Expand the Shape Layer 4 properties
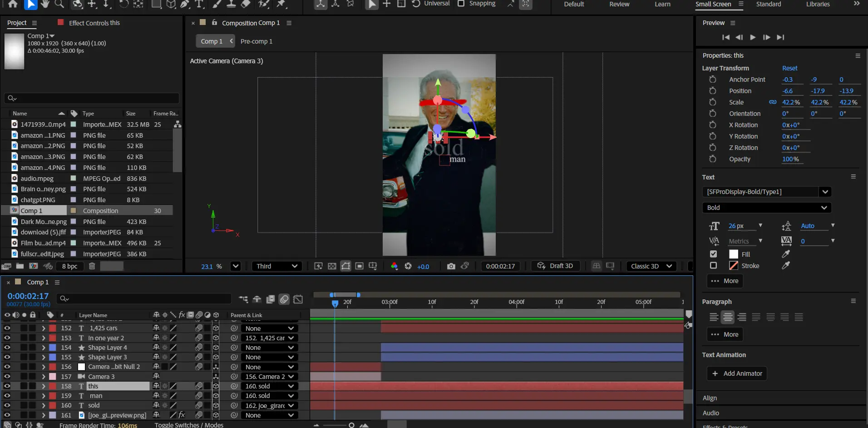The height and width of the screenshot is (428, 868). [44, 348]
